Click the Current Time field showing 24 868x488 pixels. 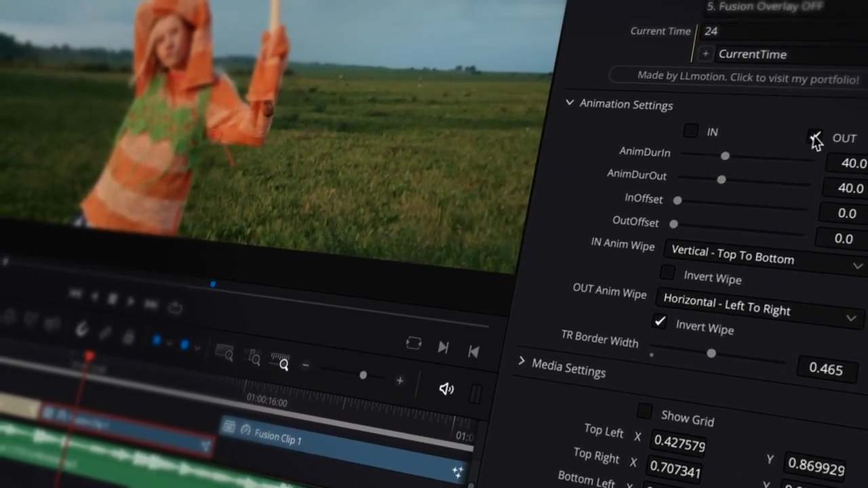tap(783, 31)
